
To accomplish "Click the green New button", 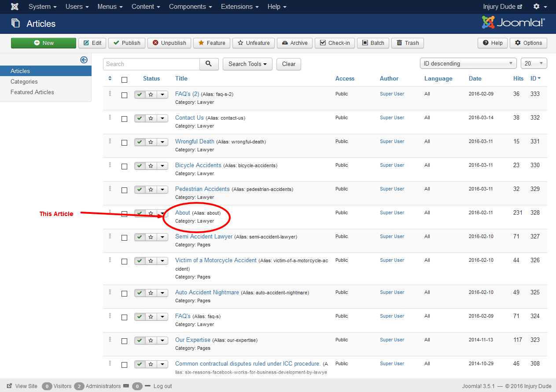I will coord(44,43).
